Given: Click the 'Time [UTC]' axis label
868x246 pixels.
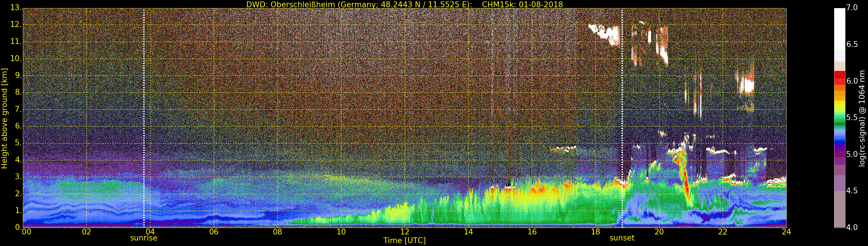Looking at the screenshot, I should 404,240.
